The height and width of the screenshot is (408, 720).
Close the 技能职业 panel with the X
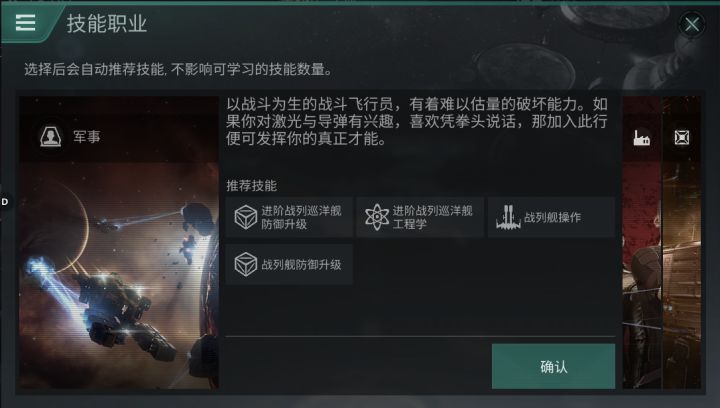pos(692,24)
